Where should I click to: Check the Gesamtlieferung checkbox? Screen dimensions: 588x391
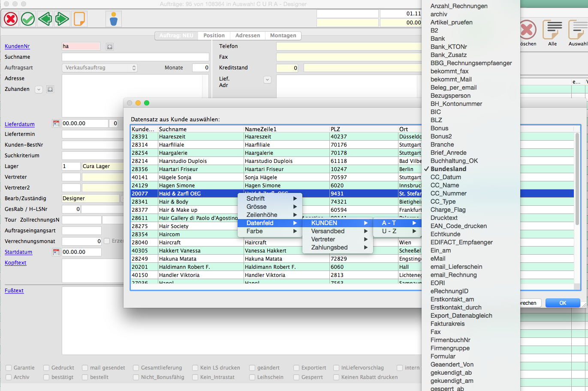(136, 368)
